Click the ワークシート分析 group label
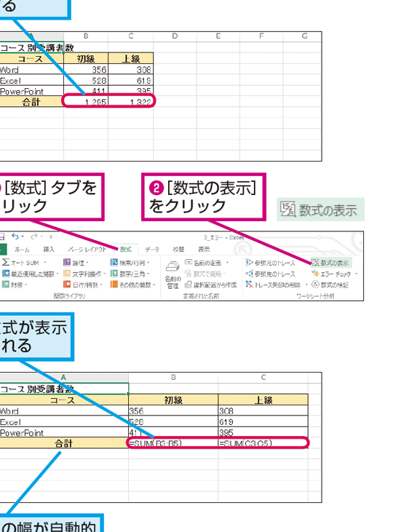This screenshot has height=532, width=393. [x=315, y=296]
